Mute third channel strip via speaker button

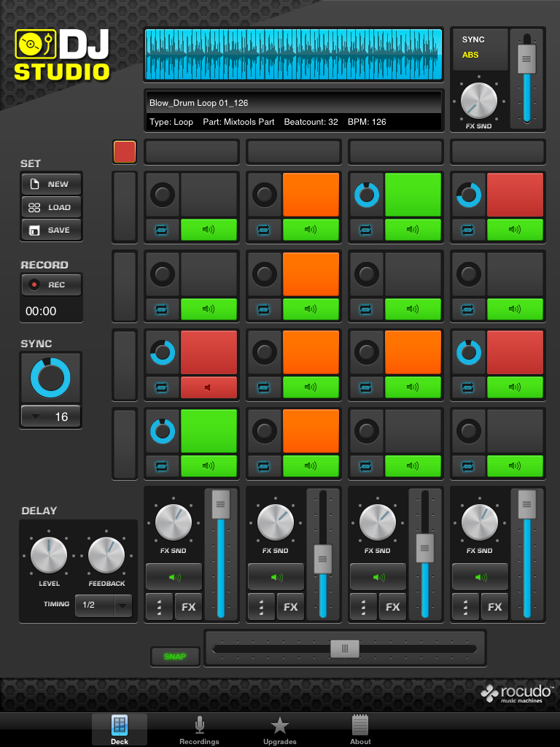click(x=378, y=578)
